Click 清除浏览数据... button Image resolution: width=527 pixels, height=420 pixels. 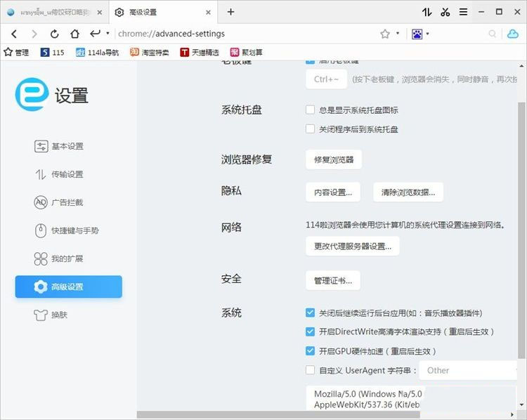click(408, 192)
